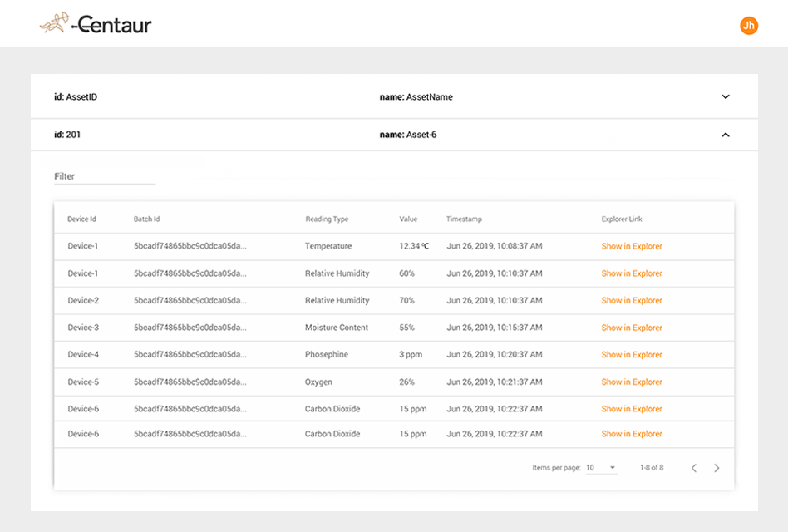Click the Filter input field
Screen dimensions: 788x532
[x=104, y=176]
